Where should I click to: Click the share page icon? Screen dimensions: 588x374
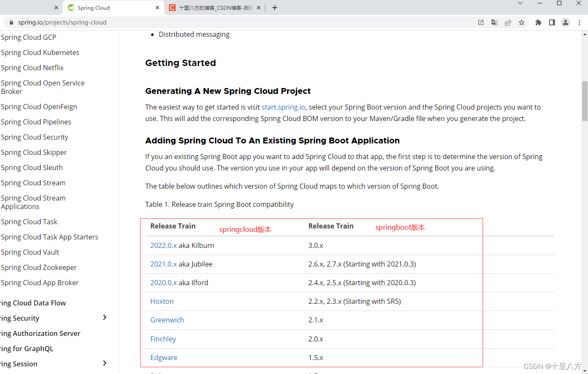(x=508, y=22)
